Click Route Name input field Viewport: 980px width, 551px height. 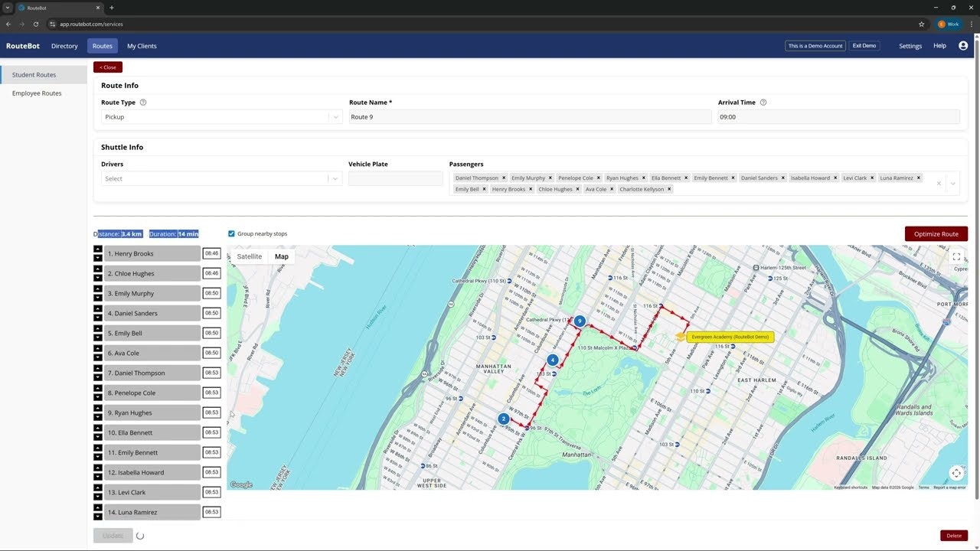[x=530, y=117]
